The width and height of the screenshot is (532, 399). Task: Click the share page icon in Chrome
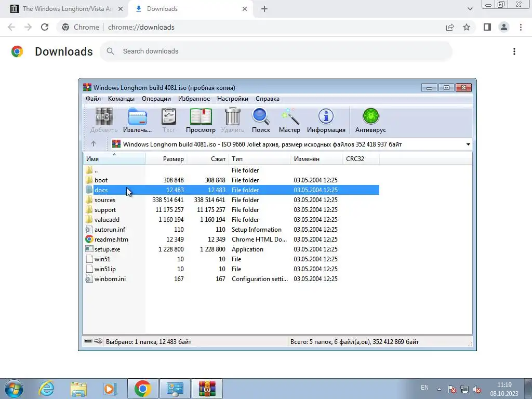point(450,27)
